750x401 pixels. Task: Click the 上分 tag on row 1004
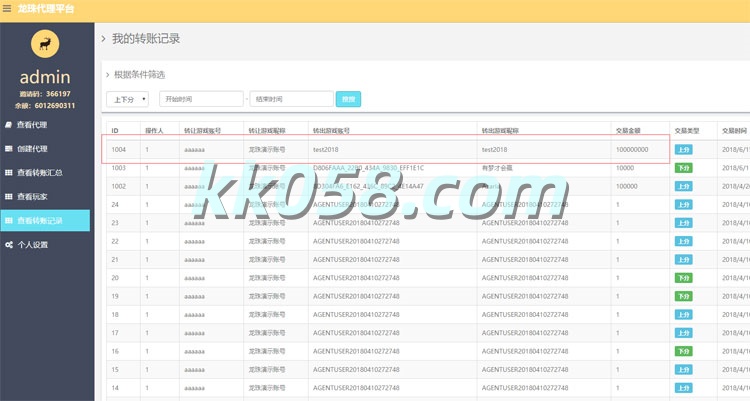click(683, 150)
